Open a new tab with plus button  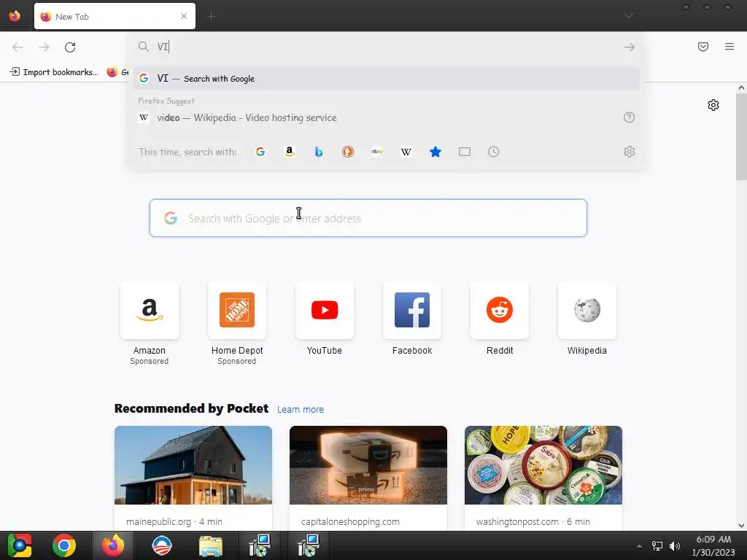212,17
